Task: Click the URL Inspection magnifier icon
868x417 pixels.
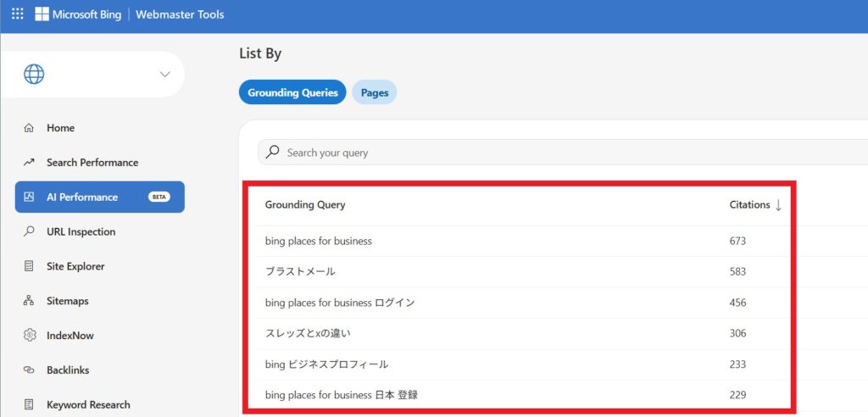Action: click(30, 231)
